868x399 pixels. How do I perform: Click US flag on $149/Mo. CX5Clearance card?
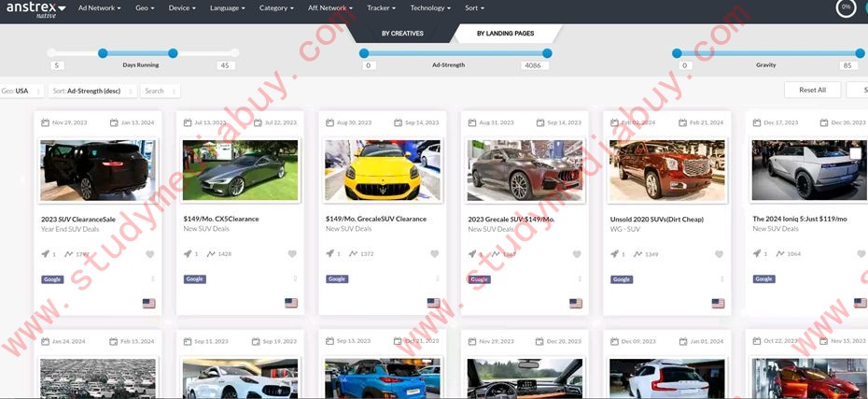[291, 303]
